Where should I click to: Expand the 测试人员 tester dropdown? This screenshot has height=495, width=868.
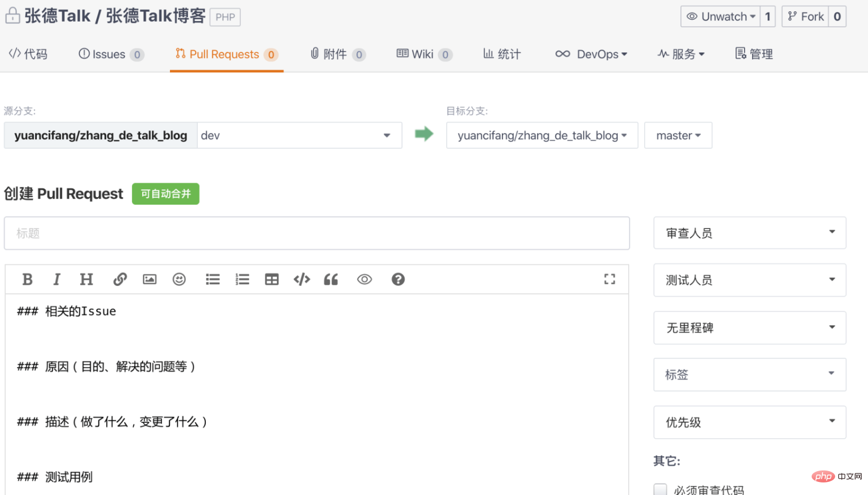pyautogui.click(x=750, y=280)
